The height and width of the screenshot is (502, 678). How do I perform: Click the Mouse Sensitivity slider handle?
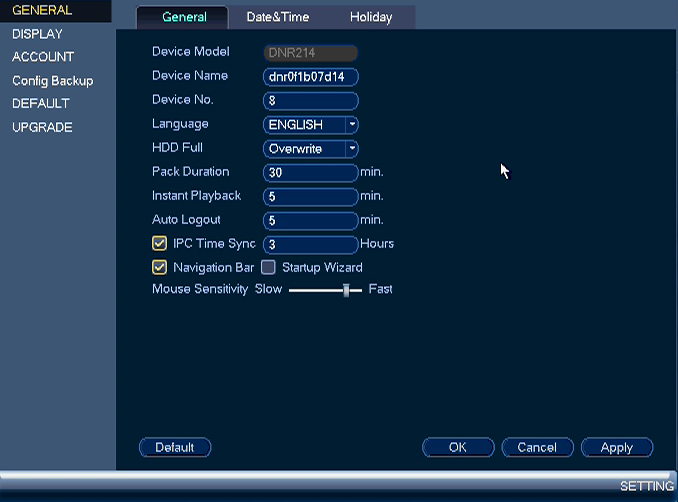346,290
